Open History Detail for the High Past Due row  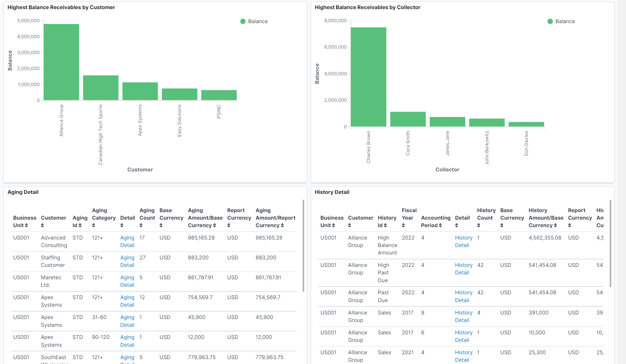(463, 269)
